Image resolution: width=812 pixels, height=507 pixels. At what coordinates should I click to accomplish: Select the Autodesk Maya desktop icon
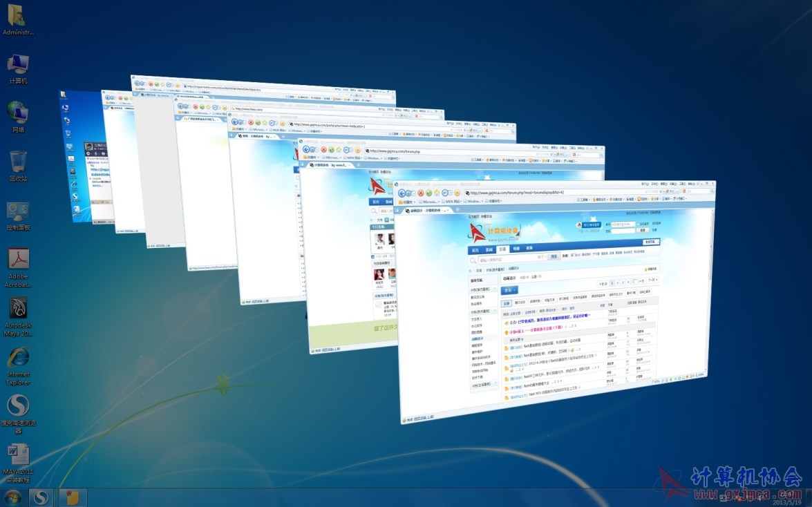[19, 316]
